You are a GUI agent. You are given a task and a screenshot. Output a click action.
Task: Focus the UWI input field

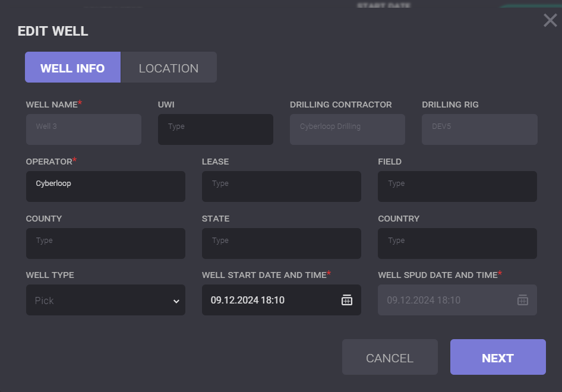tap(215, 129)
